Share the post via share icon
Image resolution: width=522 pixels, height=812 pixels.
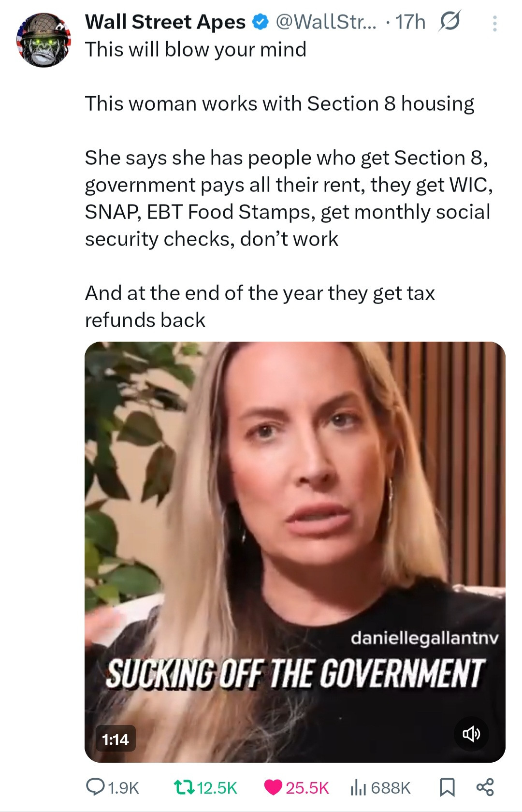coord(485,787)
